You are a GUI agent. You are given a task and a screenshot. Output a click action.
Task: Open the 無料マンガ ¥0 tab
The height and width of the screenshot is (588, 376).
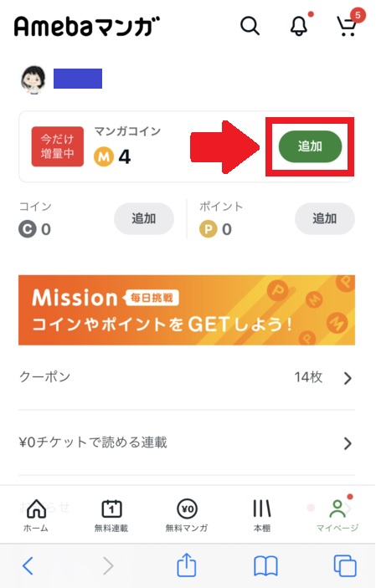[187, 515]
